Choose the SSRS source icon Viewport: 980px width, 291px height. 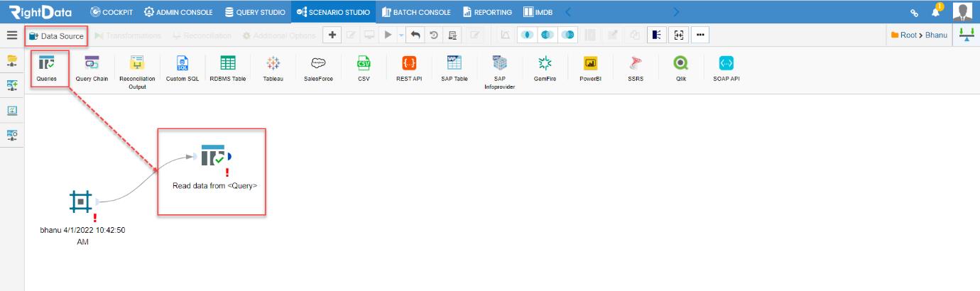(x=636, y=63)
